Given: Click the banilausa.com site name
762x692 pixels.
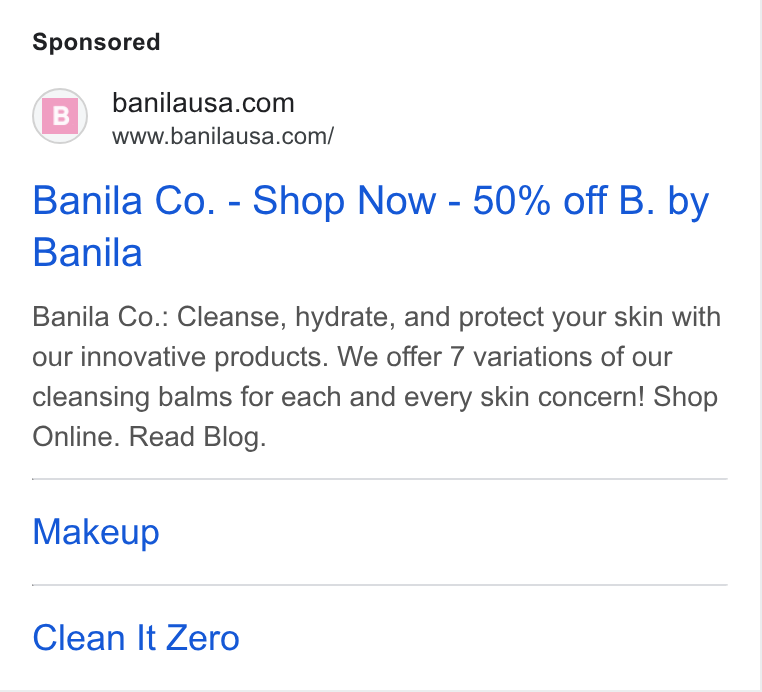Looking at the screenshot, I should click(x=203, y=103).
